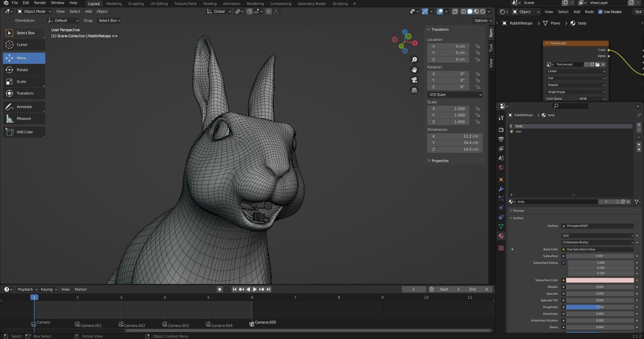Screen dimensions: 644x339
Task: Switch to rendered viewport shading
Action: (483, 11)
